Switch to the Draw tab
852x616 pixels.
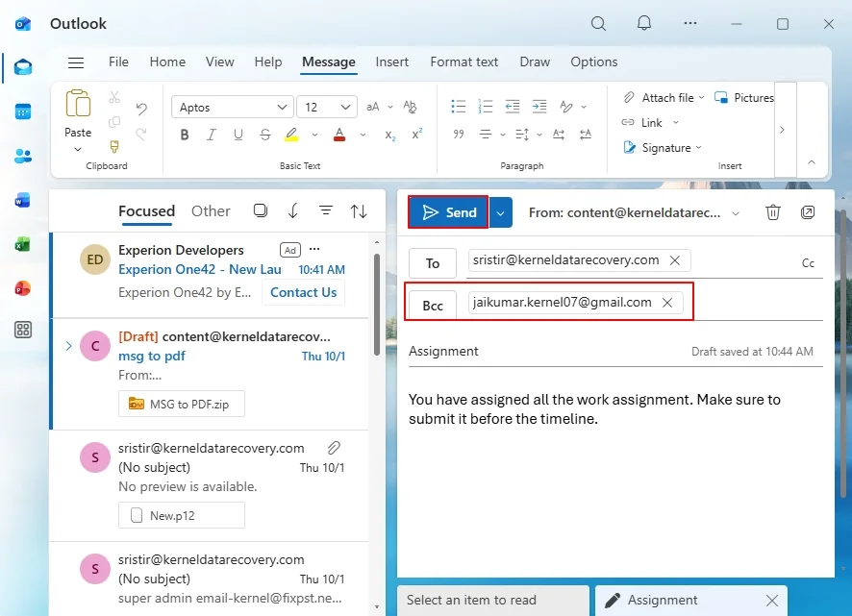coord(535,62)
